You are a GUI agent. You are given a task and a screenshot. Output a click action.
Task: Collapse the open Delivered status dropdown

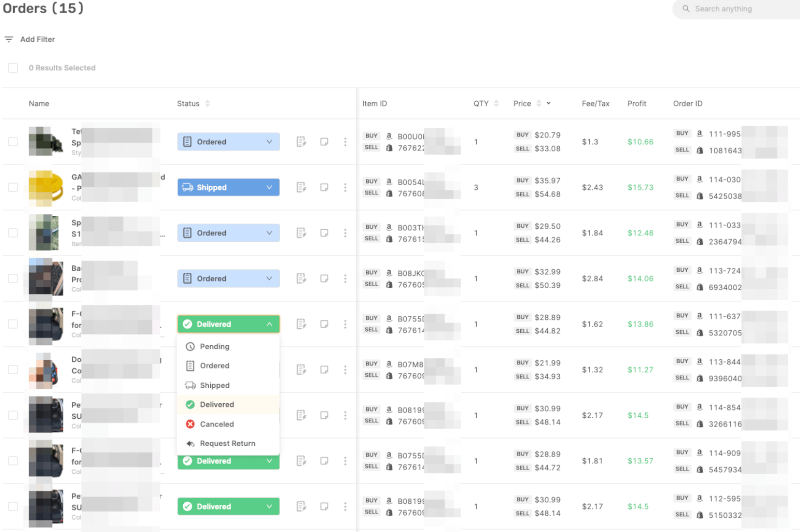click(269, 324)
